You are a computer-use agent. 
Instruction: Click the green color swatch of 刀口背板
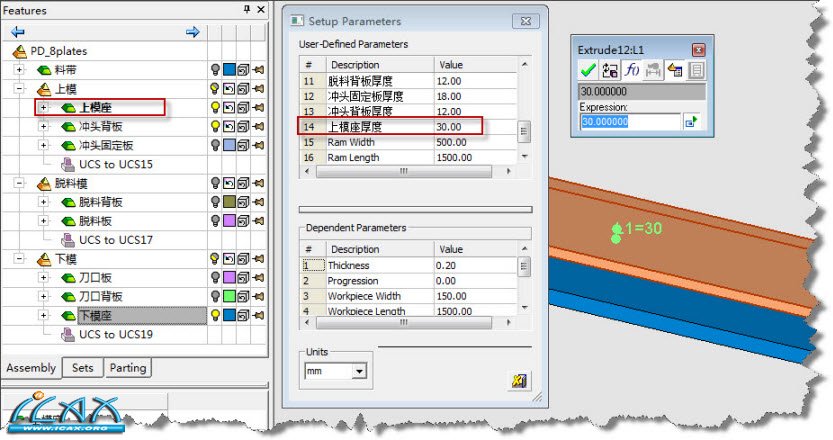229,297
